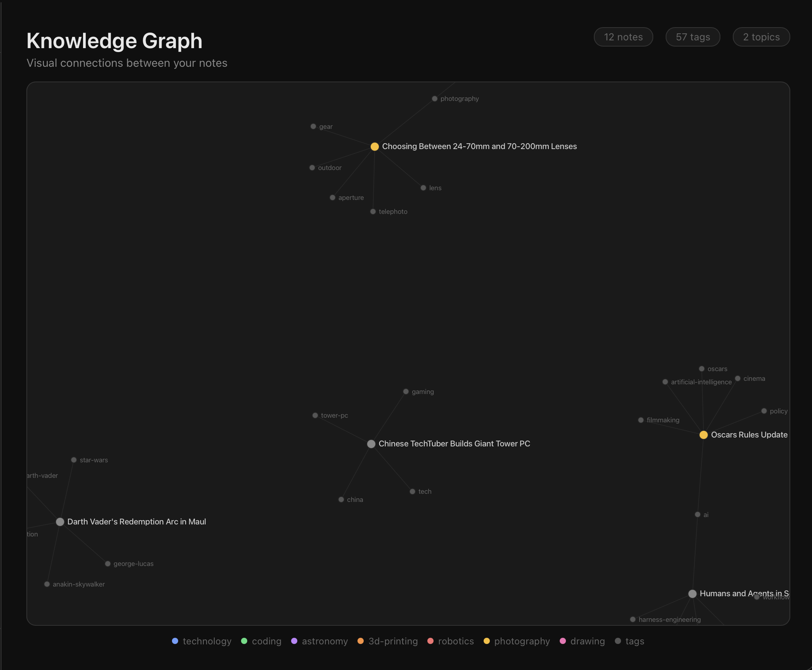
Task: Click the gray tags legend swatch
Action: (x=618, y=641)
